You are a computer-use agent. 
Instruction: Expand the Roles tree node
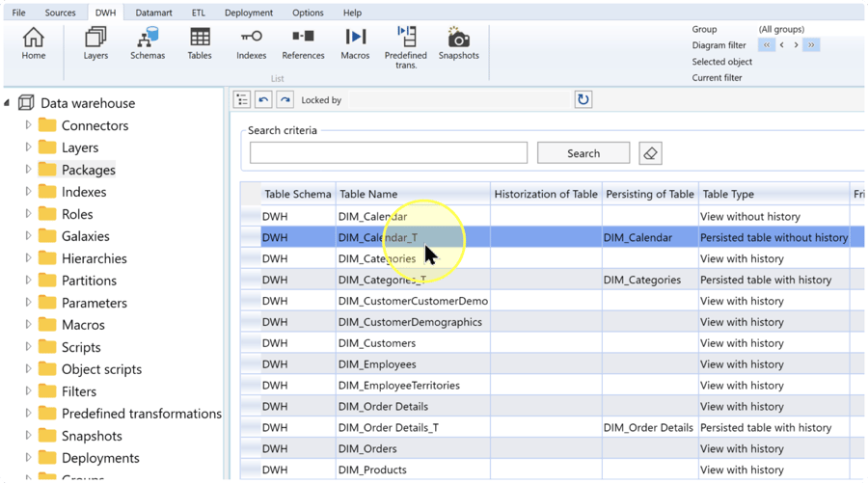click(28, 214)
